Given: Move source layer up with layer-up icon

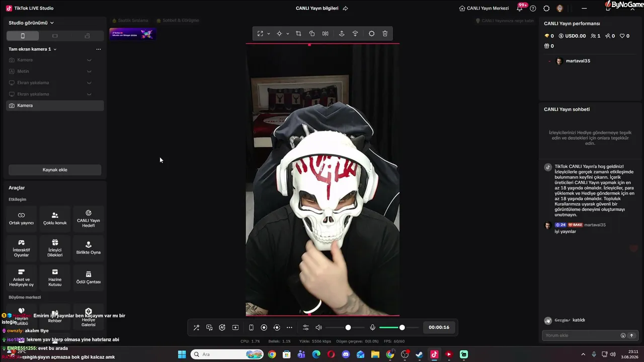Looking at the screenshot, I should point(342,34).
